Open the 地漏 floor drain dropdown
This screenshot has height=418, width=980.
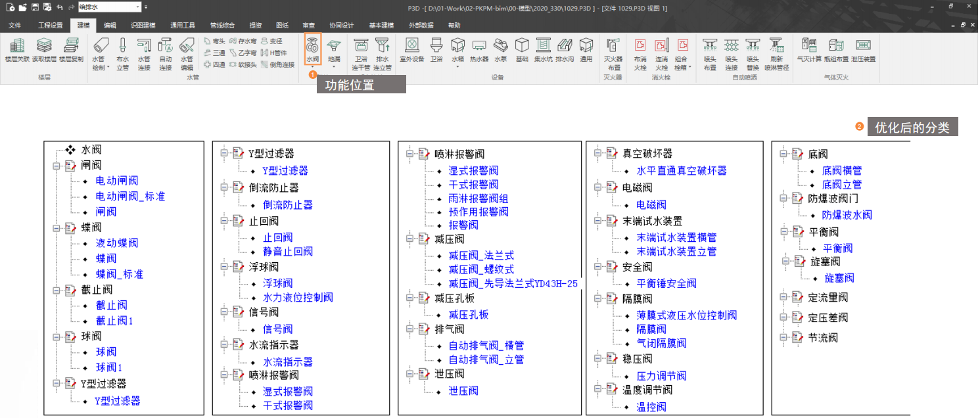(334, 66)
